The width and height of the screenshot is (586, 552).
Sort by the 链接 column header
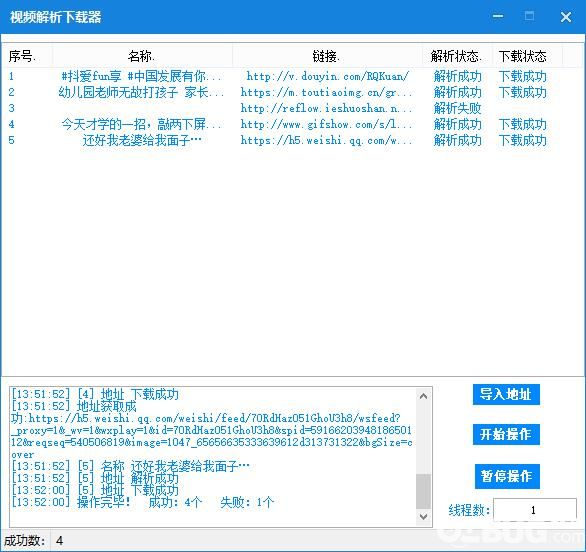[x=327, y=56]
